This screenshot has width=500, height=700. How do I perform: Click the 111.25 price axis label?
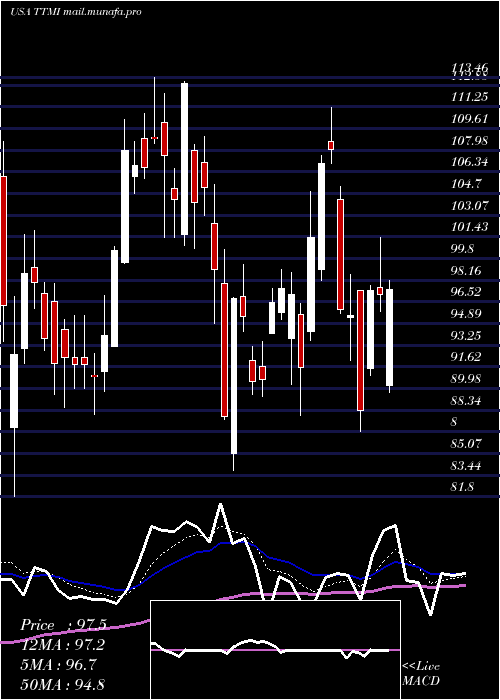pyautogui.click(x=470, y=97)
